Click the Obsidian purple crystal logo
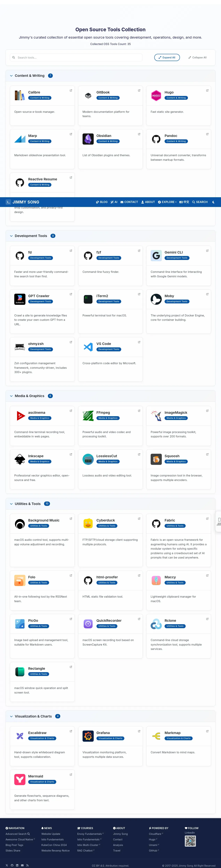This screenshot has width=221, height=868. point(88,139)
